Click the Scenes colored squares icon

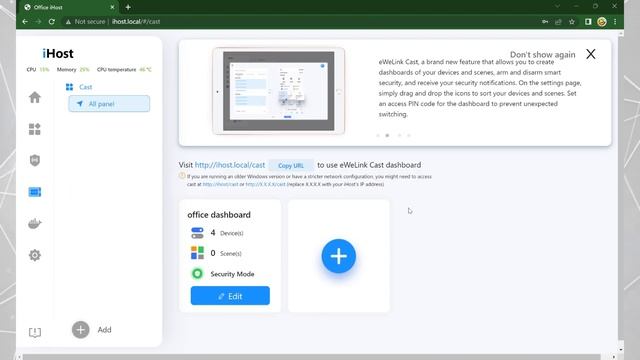pos(197,253)
